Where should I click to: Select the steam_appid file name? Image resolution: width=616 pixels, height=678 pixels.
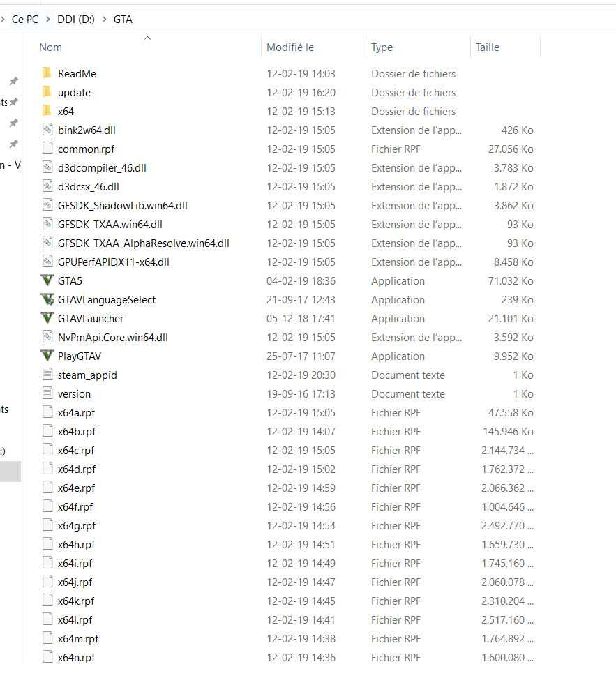pyautogui.click(x=87, y=375)
